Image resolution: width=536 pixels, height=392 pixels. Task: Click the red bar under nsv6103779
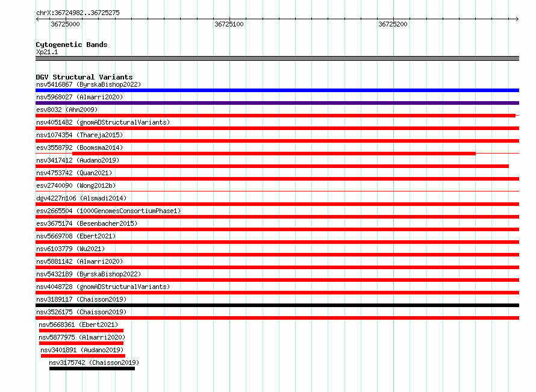point(277,255)
